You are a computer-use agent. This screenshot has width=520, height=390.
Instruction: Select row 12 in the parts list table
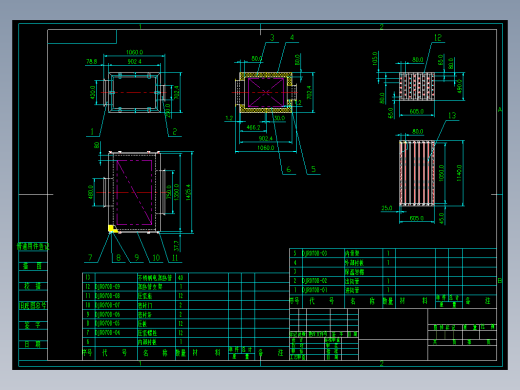click(185, 287)
